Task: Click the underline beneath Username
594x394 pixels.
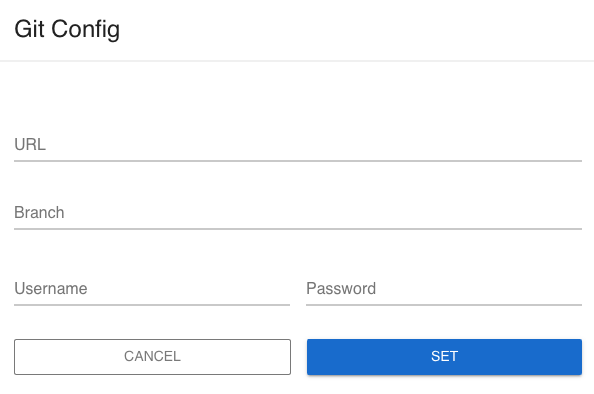Action: tap(152, 305)
